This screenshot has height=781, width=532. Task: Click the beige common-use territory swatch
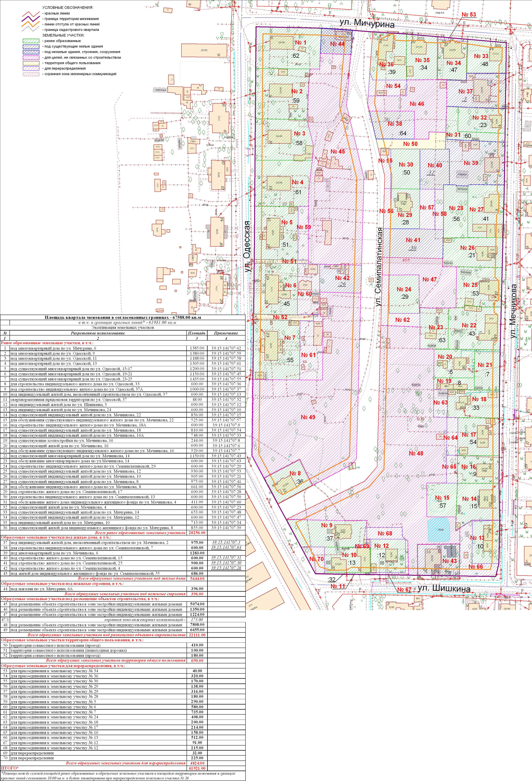(31, 63)
